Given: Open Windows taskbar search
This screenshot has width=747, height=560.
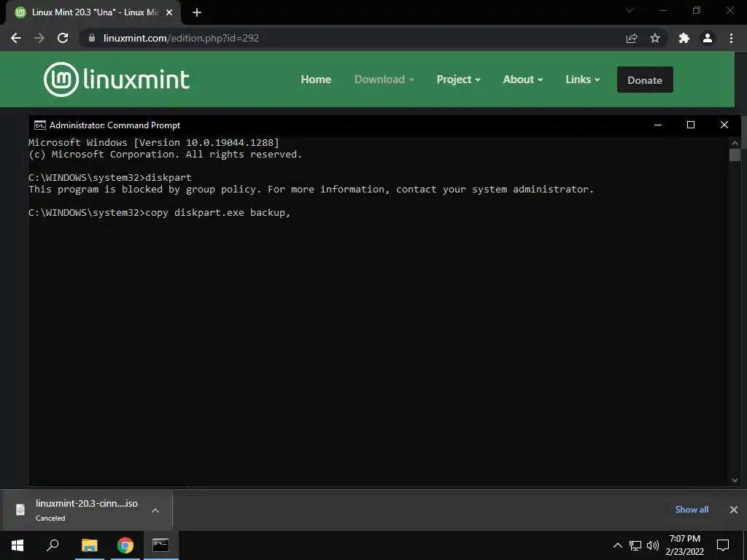Looking at the screenshot, I should (53, 545).
